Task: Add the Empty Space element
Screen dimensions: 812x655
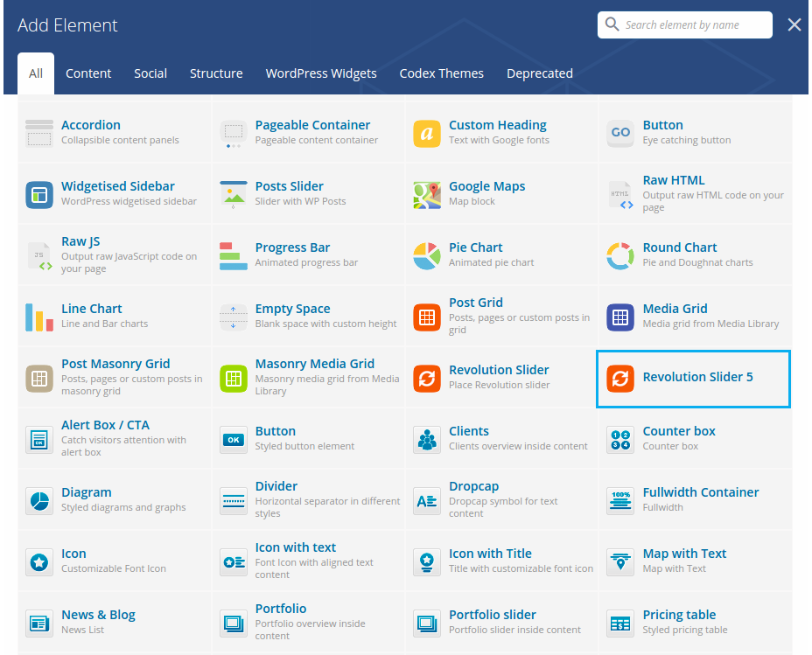Action: [x=292, y=309]
